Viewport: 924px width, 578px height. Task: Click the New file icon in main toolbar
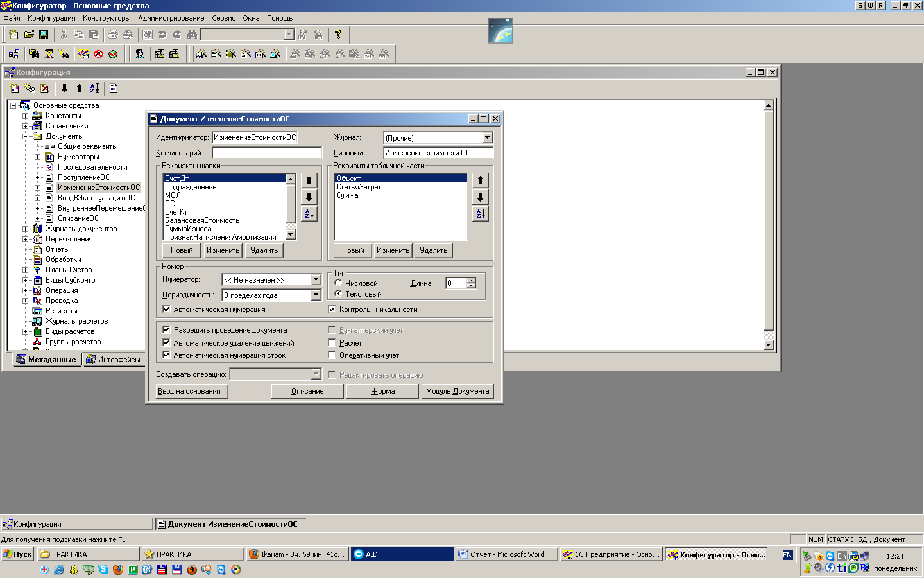(x=13, y=34)
